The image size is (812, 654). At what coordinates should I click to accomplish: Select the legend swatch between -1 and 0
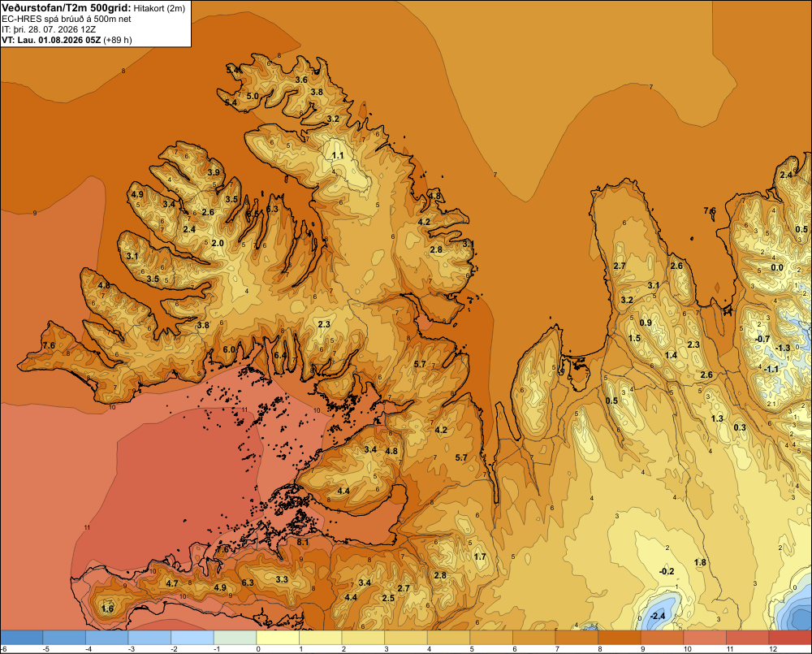click(x=235, y=637)
